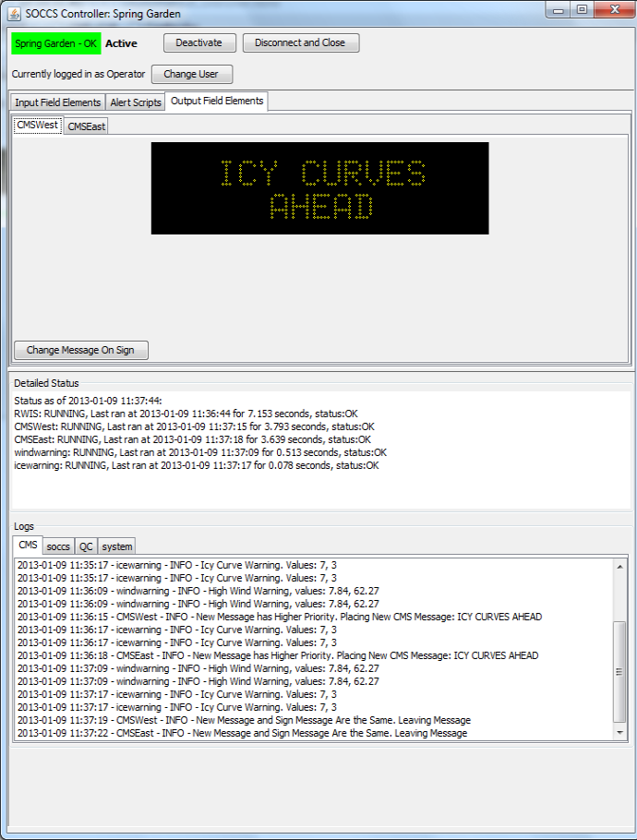The height and width of the screenshot is (840, 637).
Task: Click Disconnect and Close button
Action: point(300,43)
